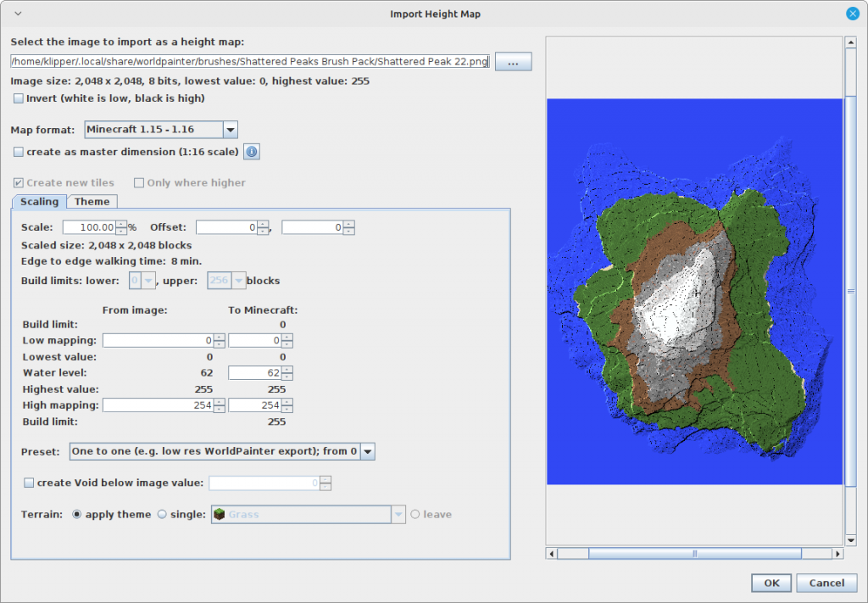Open the Map format dropdown
Viewport: 868px width, 603px height.
[230, 129]
